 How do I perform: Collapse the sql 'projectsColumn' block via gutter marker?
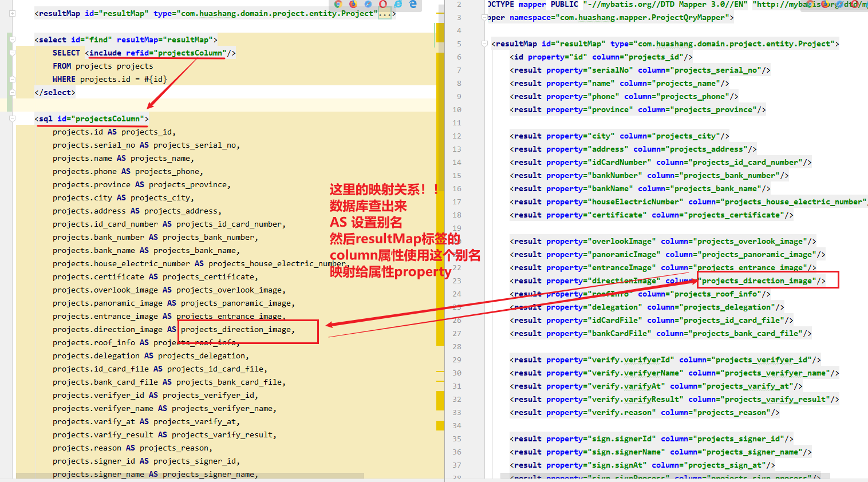tap(12, 118)
